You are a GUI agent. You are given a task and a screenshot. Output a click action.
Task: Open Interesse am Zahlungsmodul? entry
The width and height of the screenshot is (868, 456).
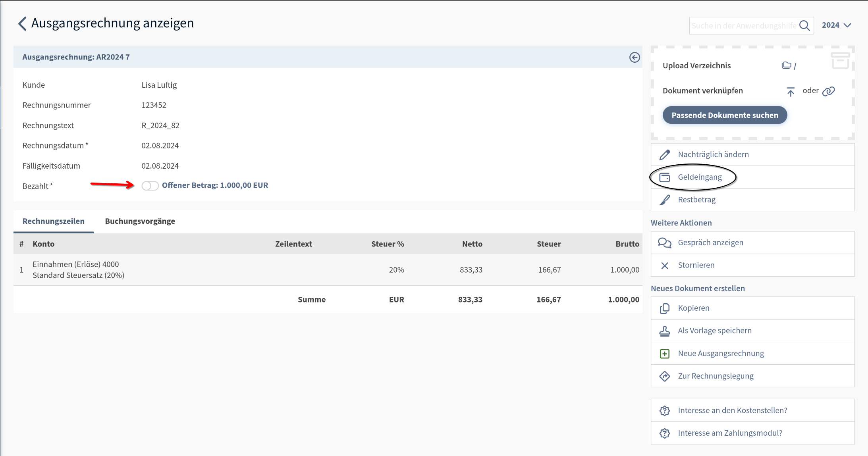[x=730, y=433]
